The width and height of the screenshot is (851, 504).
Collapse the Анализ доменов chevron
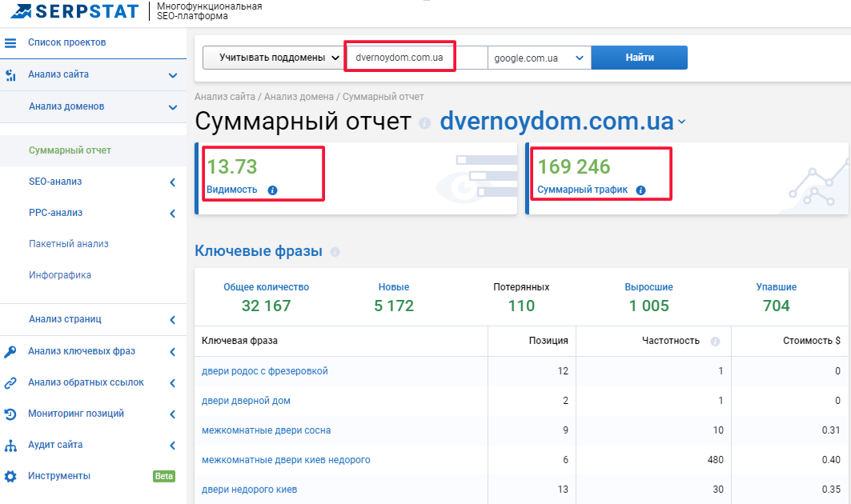[173, 107]
